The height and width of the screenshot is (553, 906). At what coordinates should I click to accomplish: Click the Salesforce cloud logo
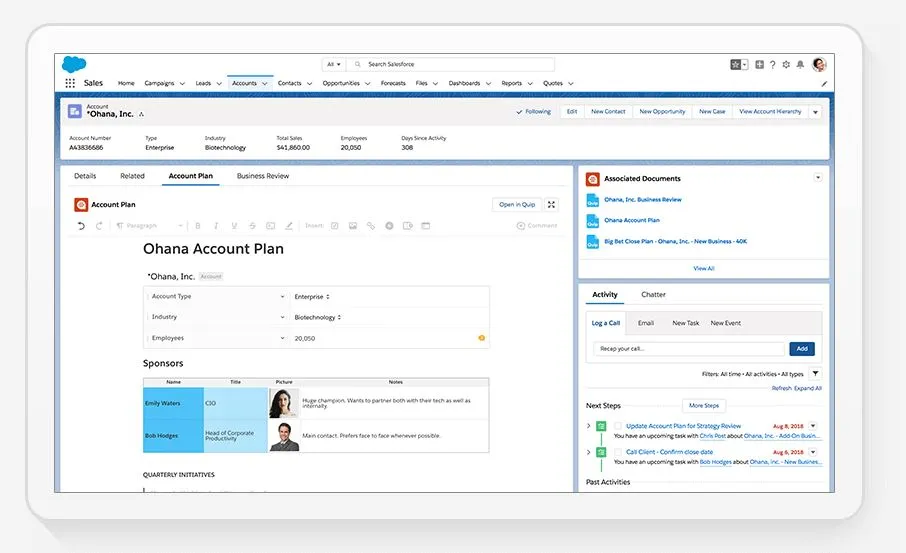click(74, 64)
